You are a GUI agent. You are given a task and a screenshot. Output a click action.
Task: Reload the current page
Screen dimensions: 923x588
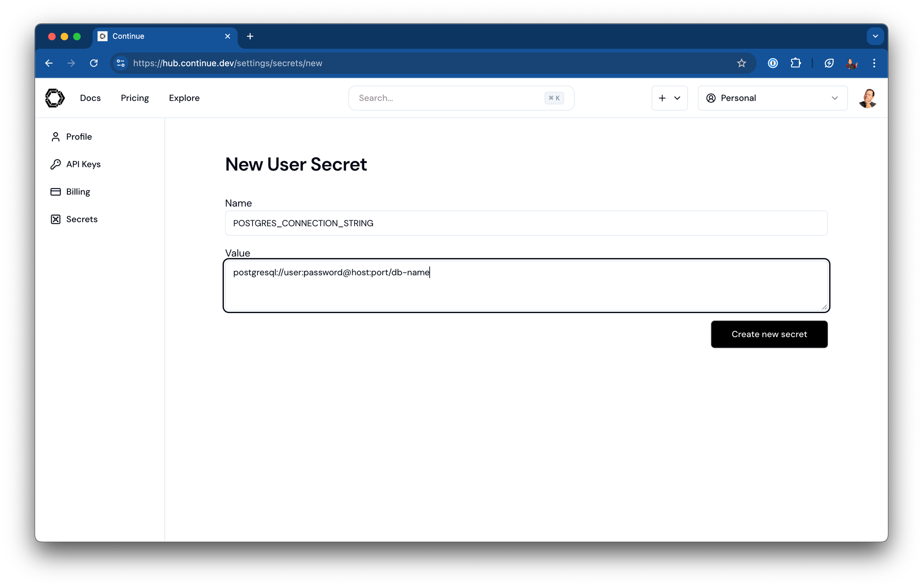pos(94,63)
